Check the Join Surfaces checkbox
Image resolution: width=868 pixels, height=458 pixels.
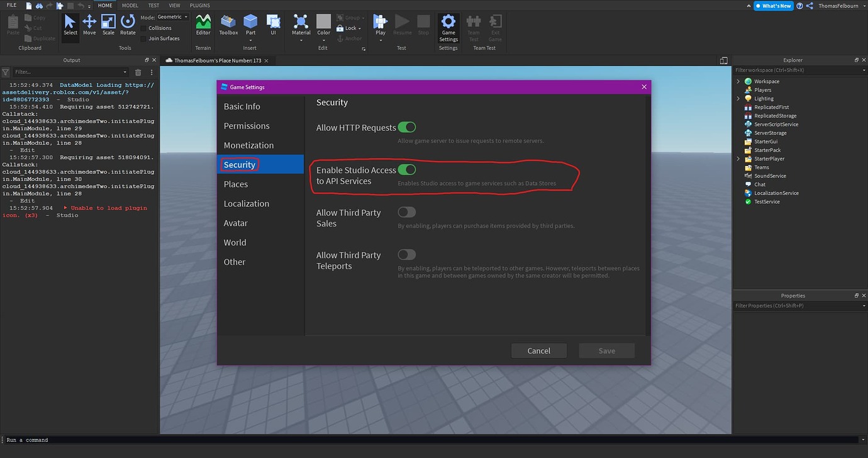[x=143, y=38]
